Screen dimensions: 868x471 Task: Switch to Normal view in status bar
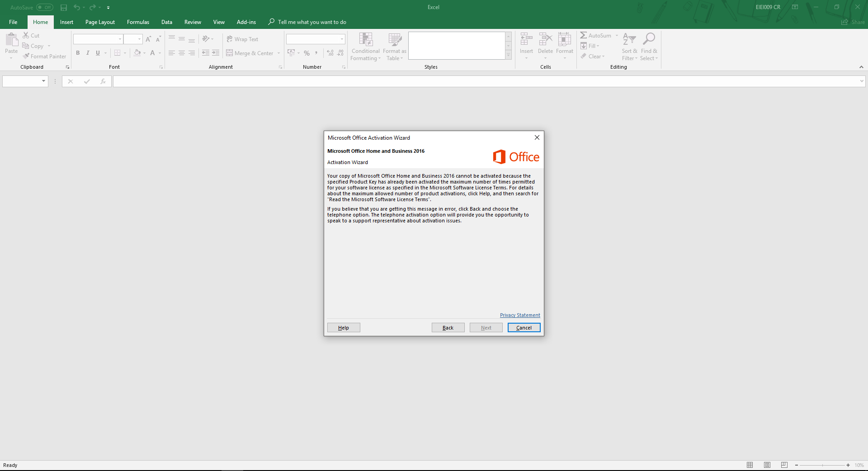(x=750, y=465)
